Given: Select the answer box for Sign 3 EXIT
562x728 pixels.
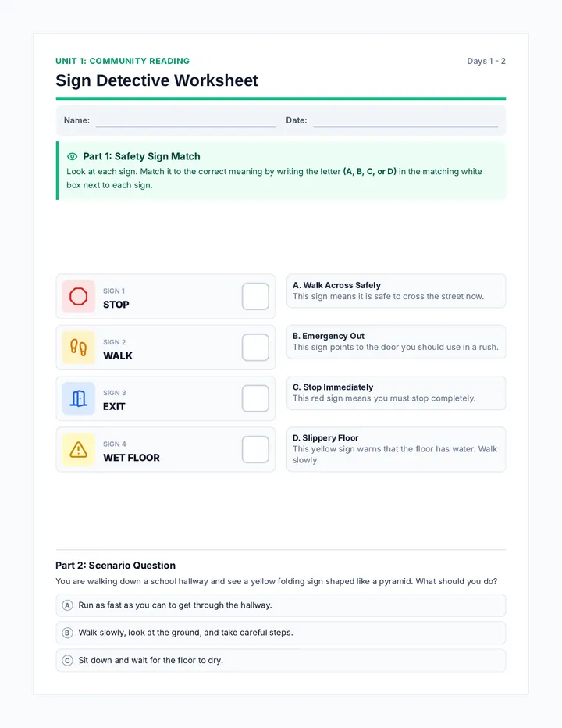Looking at the screenshot, I should pyautogui.click(x=255, y=398).
